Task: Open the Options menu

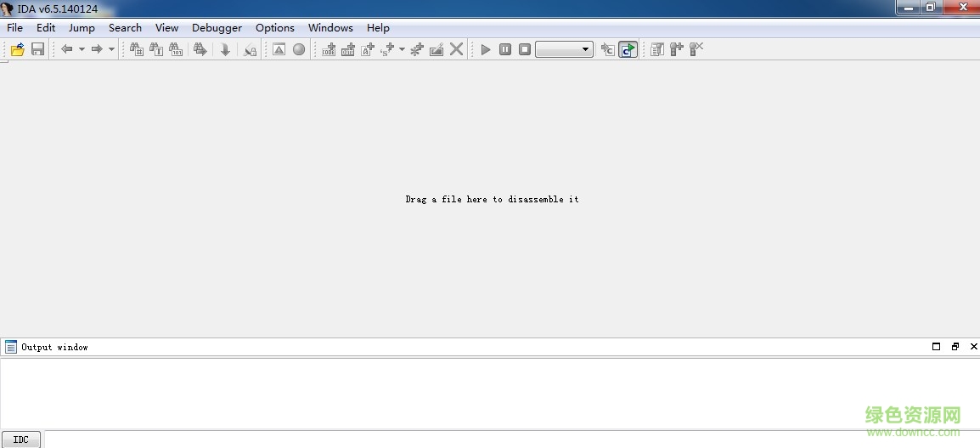Action: (x=275, y=27)
